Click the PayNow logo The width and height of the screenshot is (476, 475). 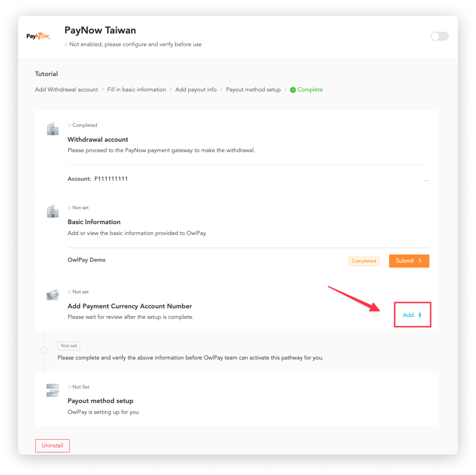point(38,36)
